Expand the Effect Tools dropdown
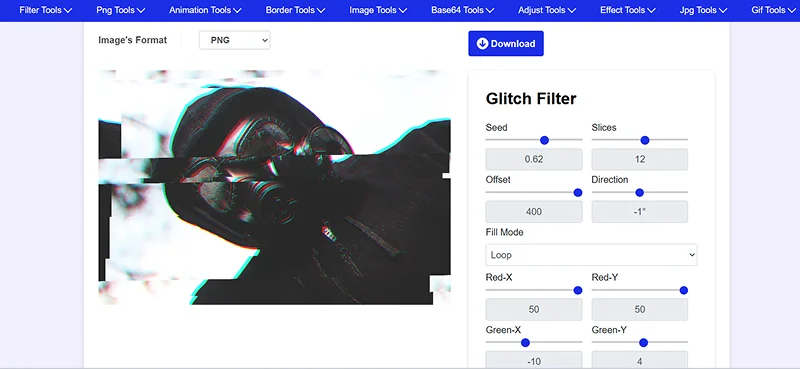The width and height of the screenshot is (800, 369). (x=629, y=10)
